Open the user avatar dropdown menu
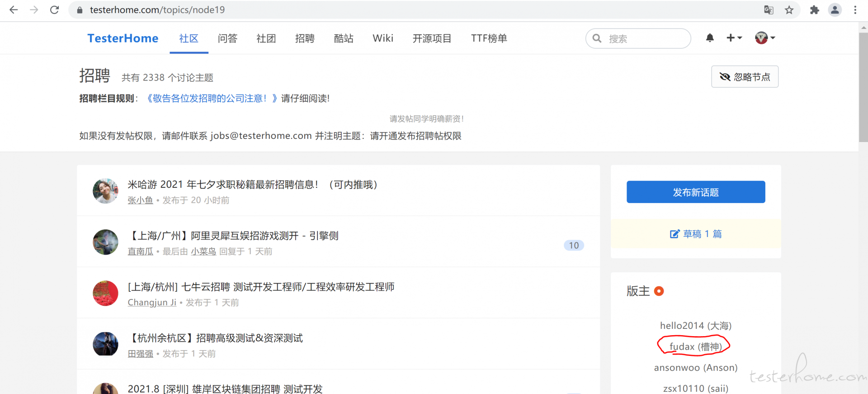The image size is (868, 394). tap(765, 38)
